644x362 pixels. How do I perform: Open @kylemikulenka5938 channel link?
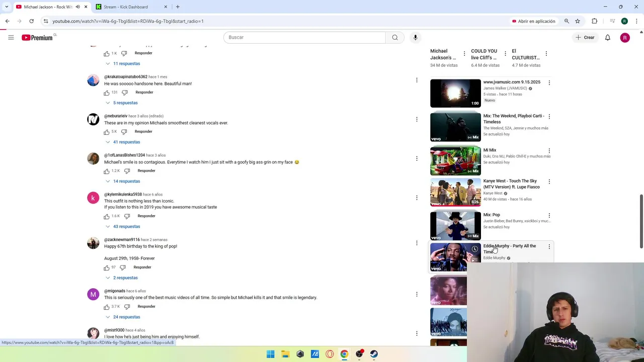click(123, 195)
